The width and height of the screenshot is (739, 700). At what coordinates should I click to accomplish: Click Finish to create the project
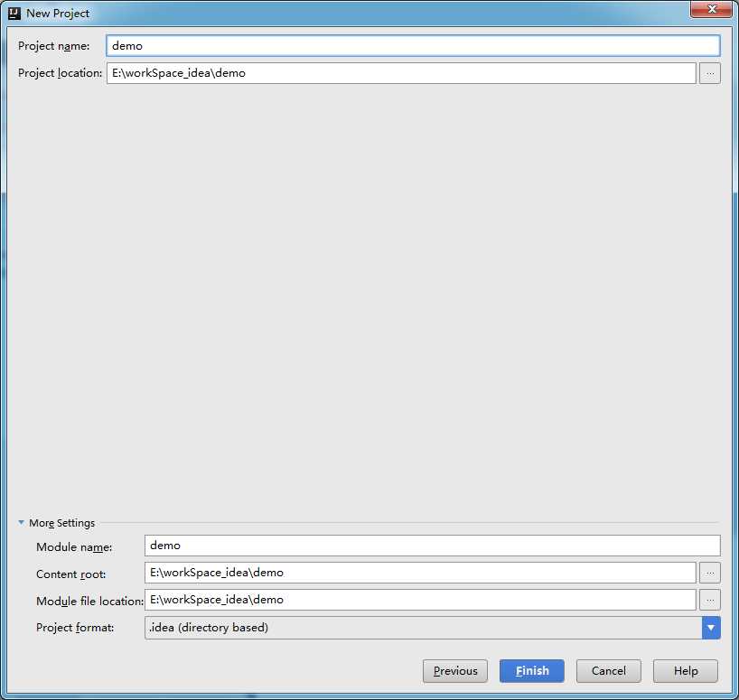pos(532,671)
